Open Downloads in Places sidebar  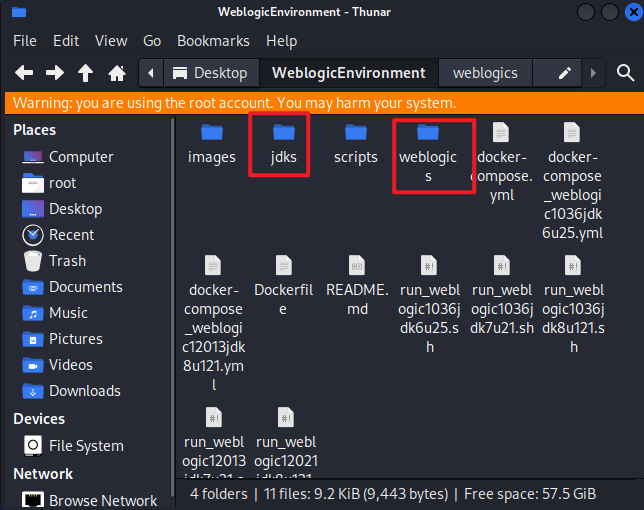coord(71,391)
